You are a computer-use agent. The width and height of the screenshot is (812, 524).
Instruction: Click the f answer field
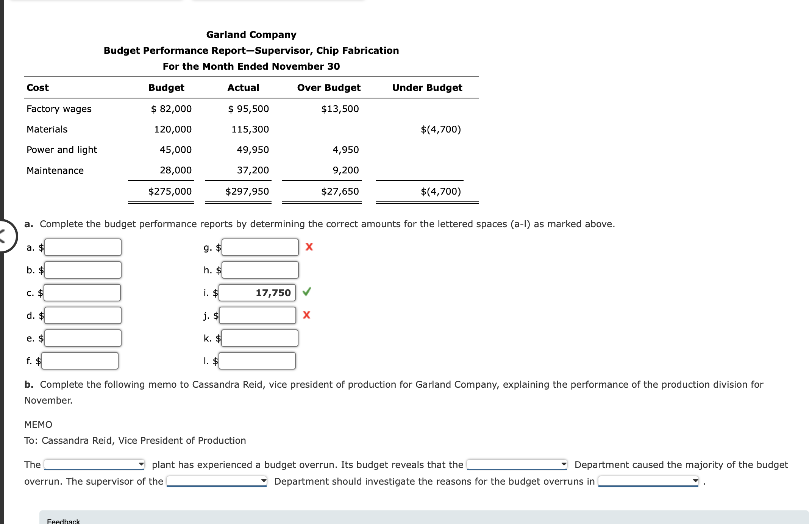point(80,361)
